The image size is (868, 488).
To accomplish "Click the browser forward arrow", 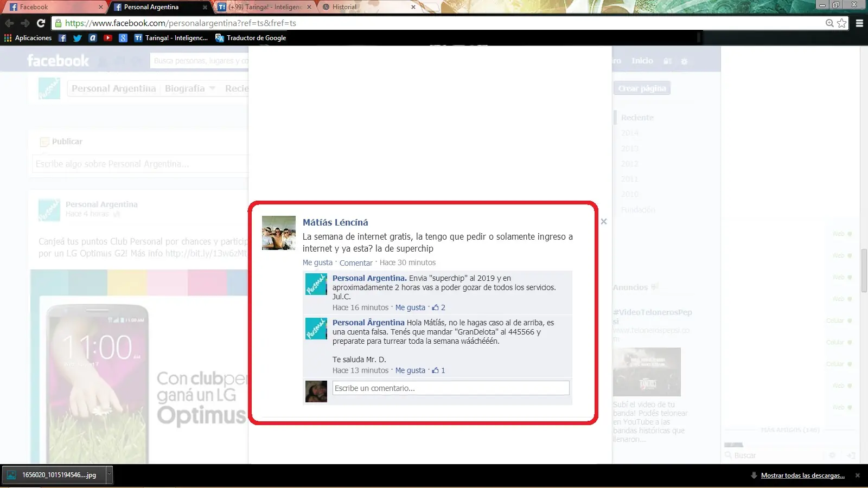I will pyautogui.click(x=25, y=23).
